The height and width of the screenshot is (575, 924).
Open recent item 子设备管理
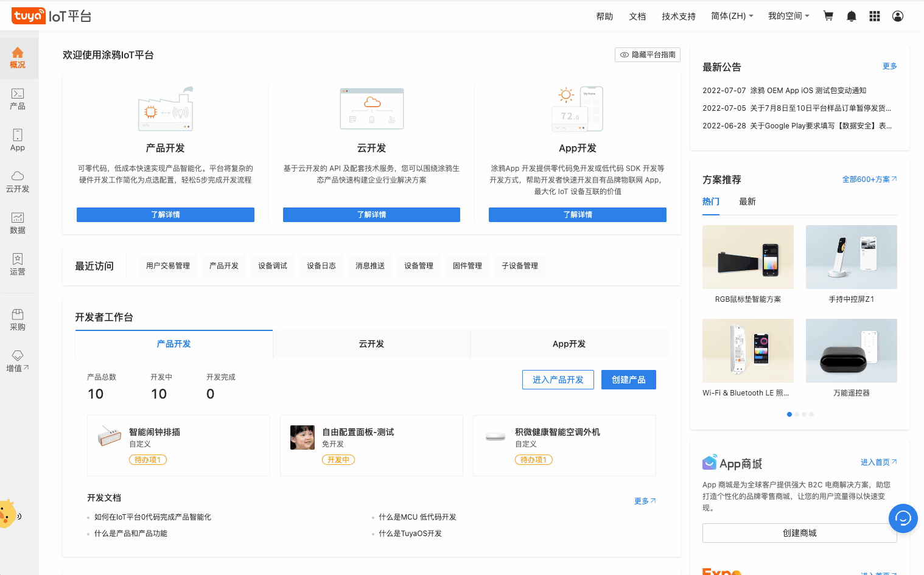point(520,266)
